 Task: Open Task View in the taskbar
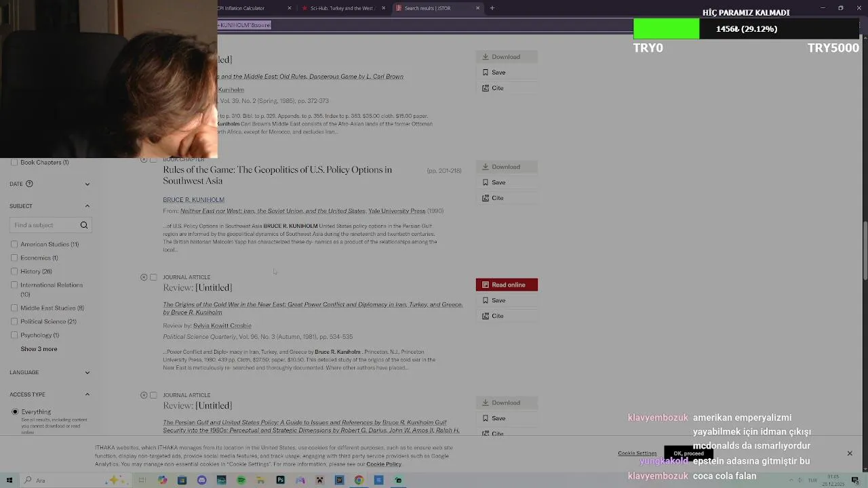tap(142, 481)
